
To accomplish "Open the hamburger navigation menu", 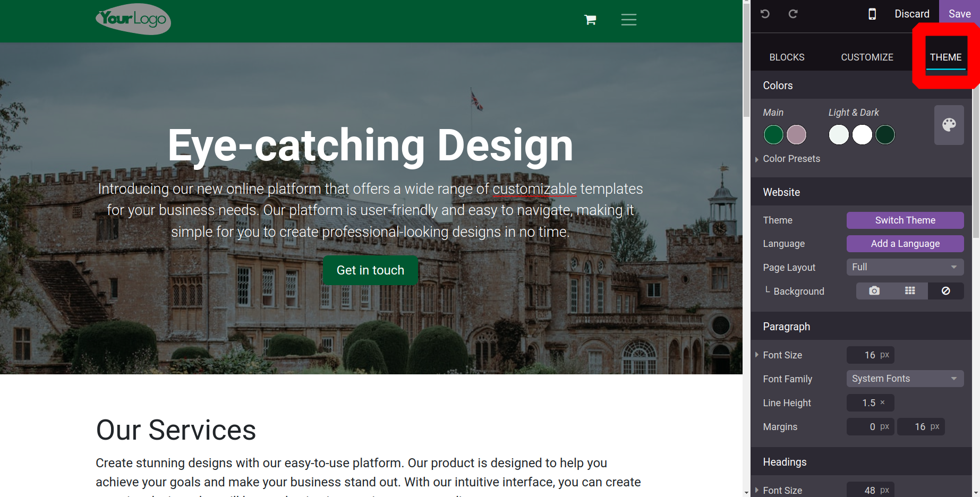I will pos(628,20).
